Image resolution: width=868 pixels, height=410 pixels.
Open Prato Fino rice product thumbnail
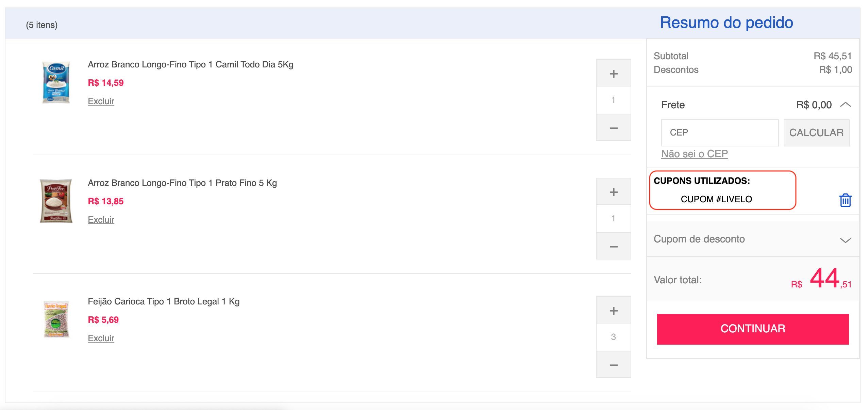(x=56, y=201)
